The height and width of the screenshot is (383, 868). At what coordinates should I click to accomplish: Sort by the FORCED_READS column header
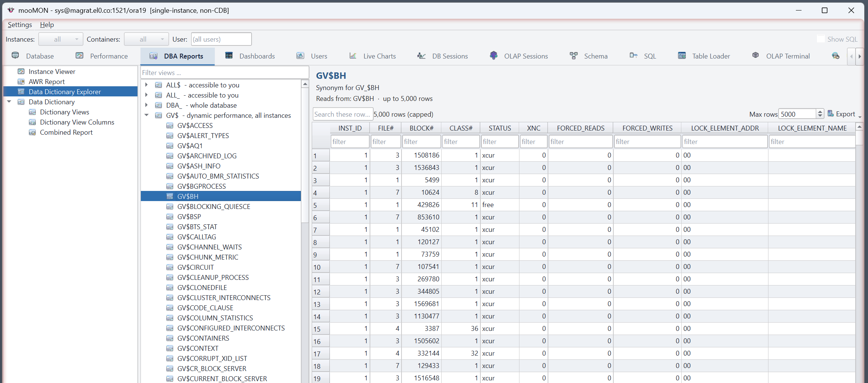581,128
